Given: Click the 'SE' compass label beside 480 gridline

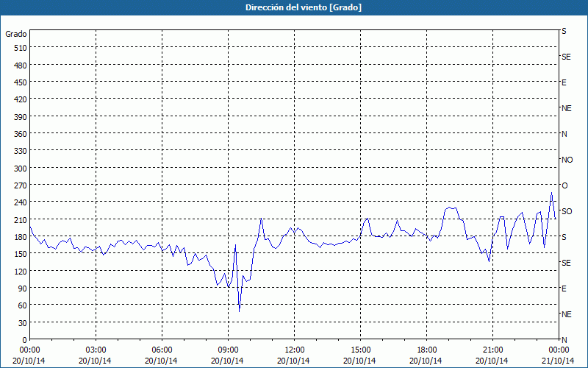Looking at the screenshot, I should tap(566, 57).
